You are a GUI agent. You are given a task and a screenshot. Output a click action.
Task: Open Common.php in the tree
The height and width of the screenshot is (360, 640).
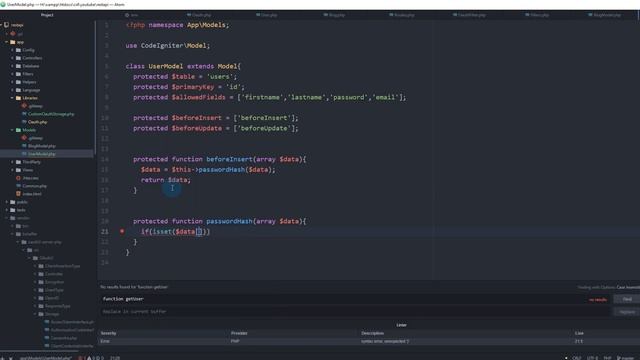[x=35, y=186]
